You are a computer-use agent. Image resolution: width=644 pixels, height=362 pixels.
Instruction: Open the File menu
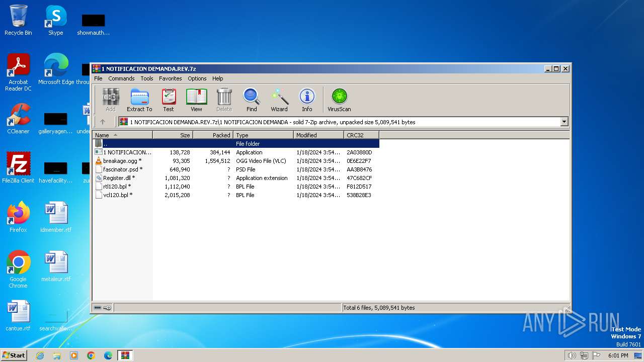(x=98, y=78)
